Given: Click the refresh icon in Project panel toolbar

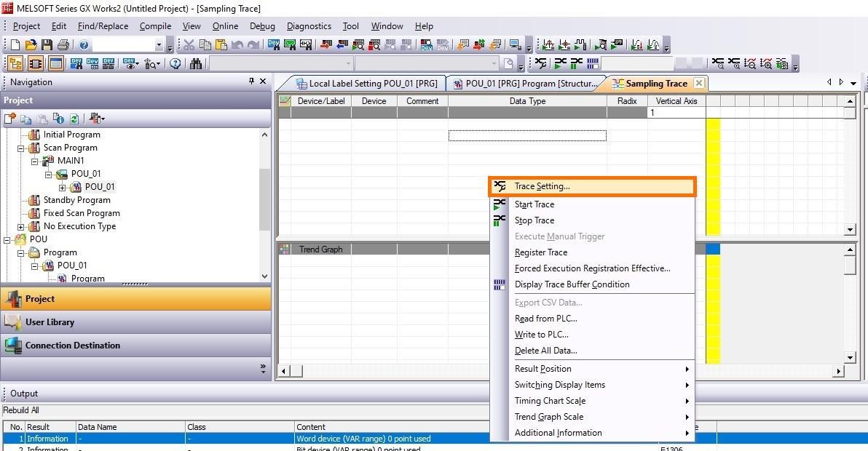Looking at the screenshot, I should point(74,119).
